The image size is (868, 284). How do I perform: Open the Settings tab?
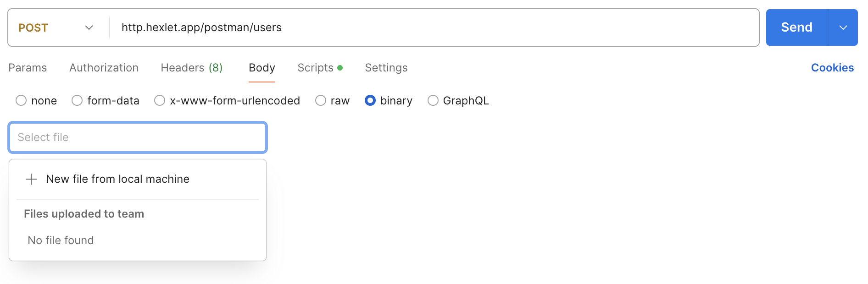(x=386, y=68)
